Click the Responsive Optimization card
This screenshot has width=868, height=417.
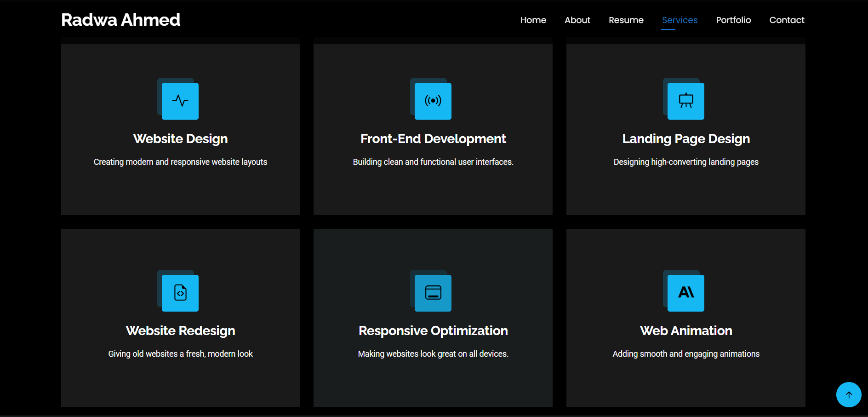click(433, 318)
